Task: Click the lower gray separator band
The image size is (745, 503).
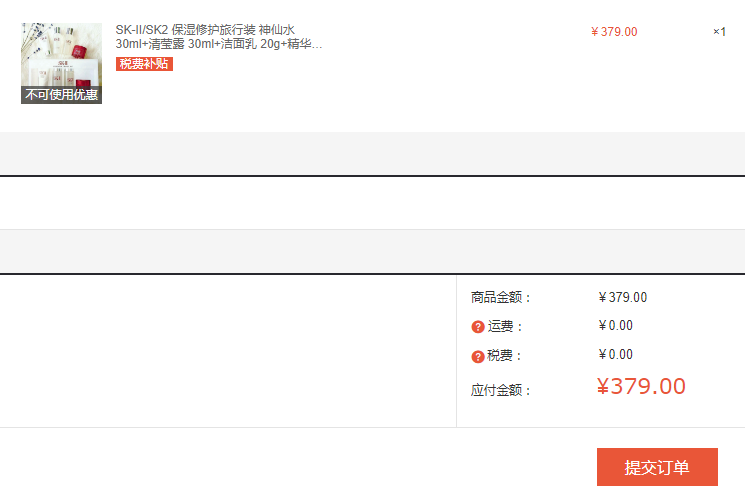Action: pos(372,251)
